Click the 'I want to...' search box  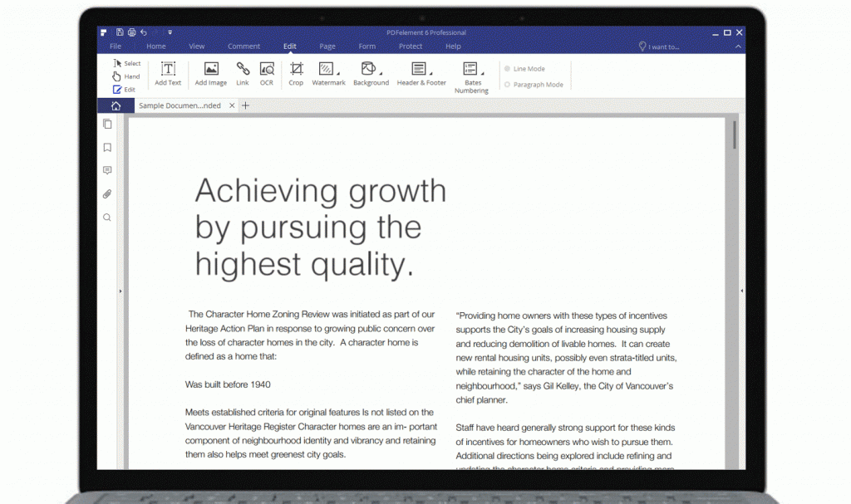pyautogui.click(x=659, y=46)
